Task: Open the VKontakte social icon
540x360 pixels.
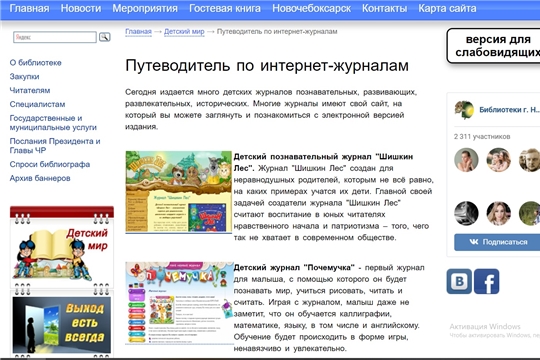Action: pos(459,281)
